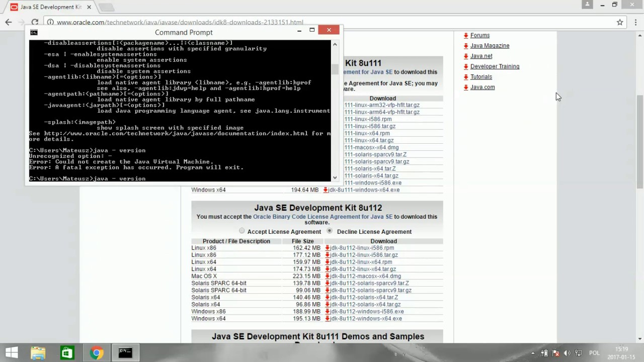Click red arrow icon beside Tutorials
The image size is (644, 362).
tap(466, 77)
